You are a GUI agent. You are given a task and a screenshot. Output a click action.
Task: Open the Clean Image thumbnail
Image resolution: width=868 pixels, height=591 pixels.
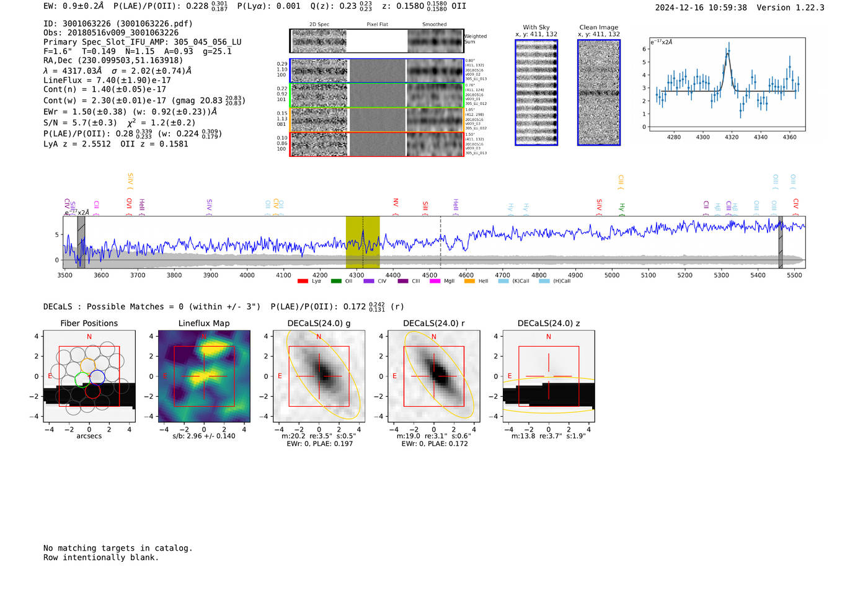click(599, 92)
